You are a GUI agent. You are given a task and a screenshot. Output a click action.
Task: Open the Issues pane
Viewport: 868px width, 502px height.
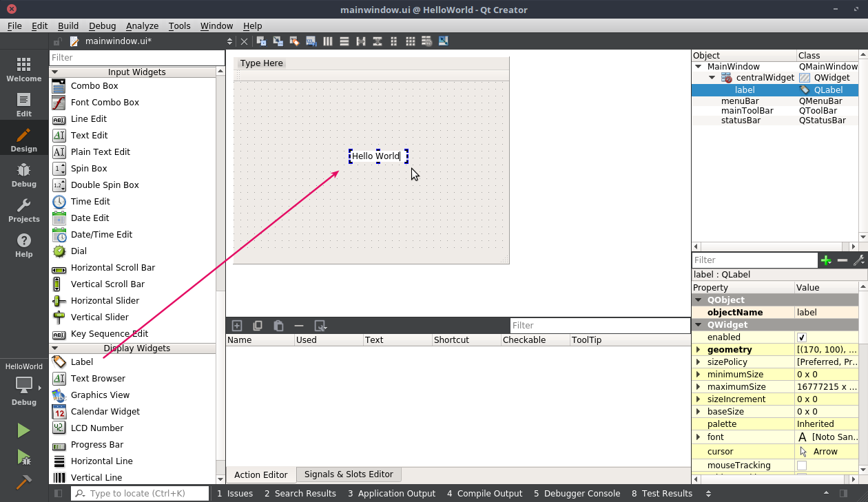(235, 494)
